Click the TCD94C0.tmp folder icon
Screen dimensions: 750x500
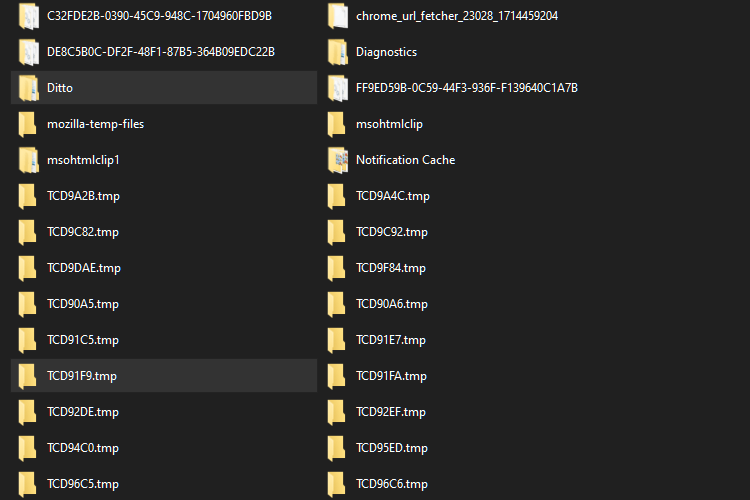[27, 448]
